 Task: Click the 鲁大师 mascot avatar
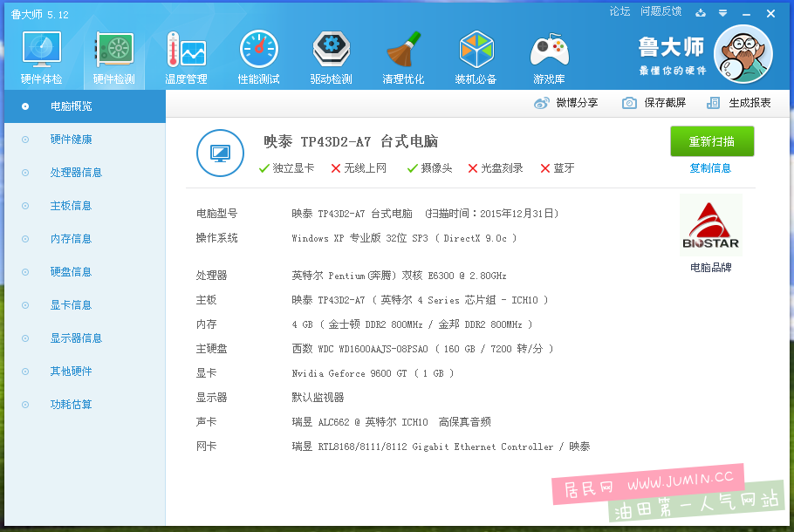743,54
